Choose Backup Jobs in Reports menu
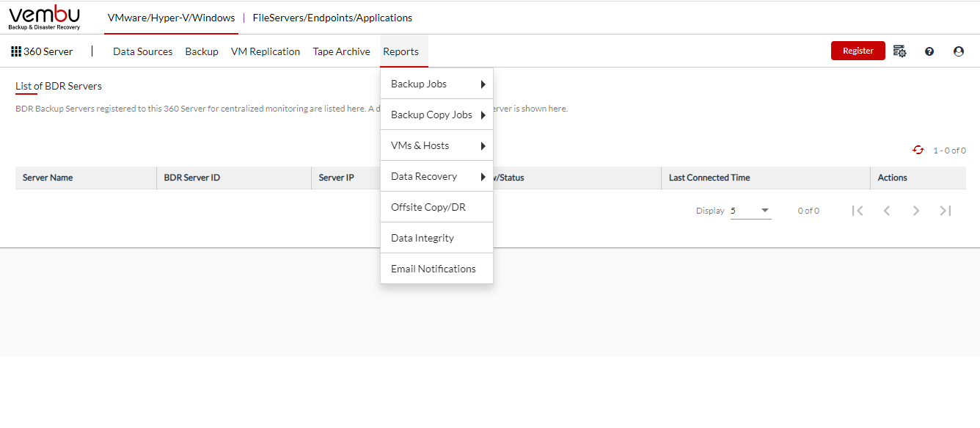Image resolution: width=980 pixels, height=428 pixels. click(437, 84)
